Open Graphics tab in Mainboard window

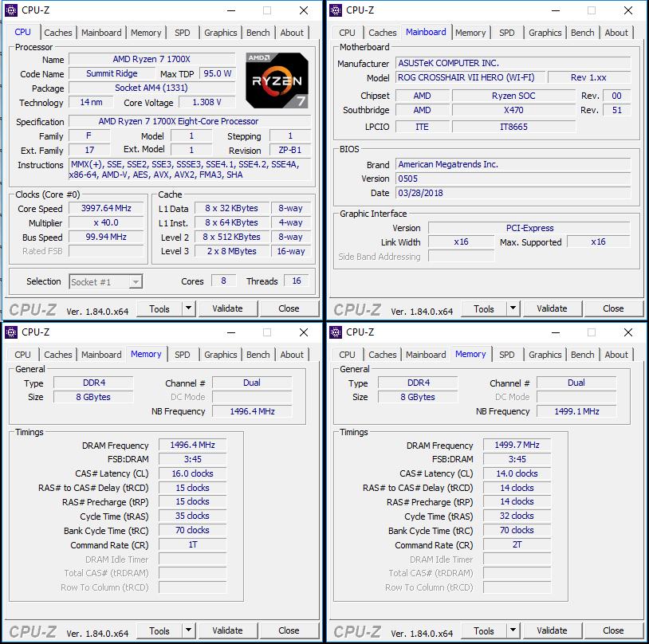click(x=545, y=33)
